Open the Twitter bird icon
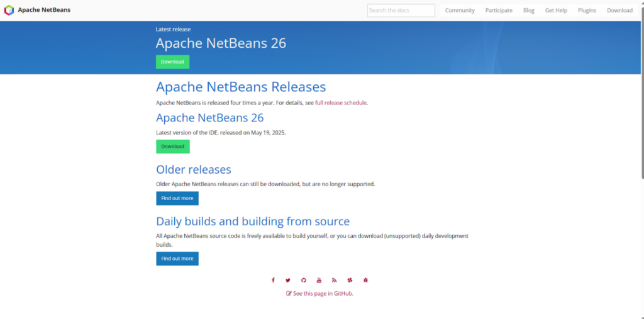The width and height of the screenshot is (644, 319). pos(288,281)
